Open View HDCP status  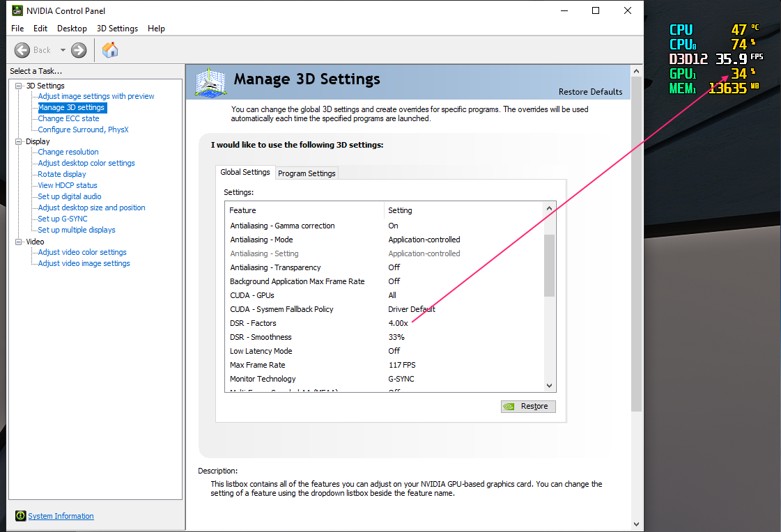pos(68,185)
